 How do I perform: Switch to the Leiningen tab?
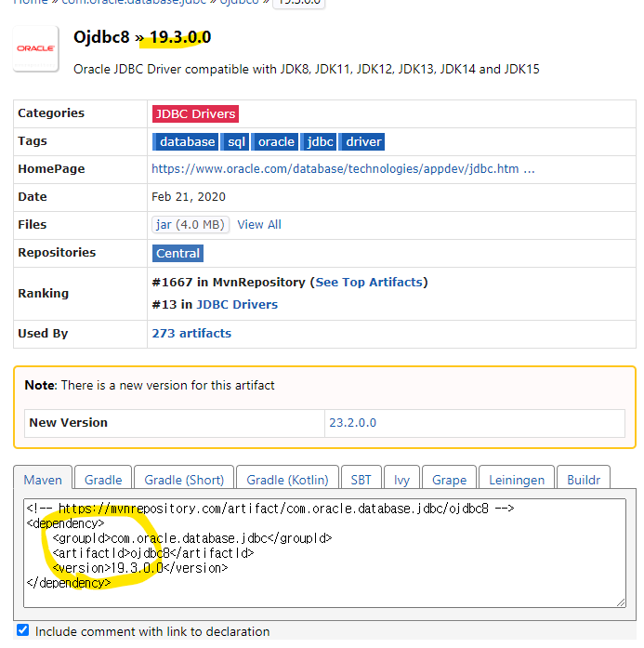click(517, 480)
